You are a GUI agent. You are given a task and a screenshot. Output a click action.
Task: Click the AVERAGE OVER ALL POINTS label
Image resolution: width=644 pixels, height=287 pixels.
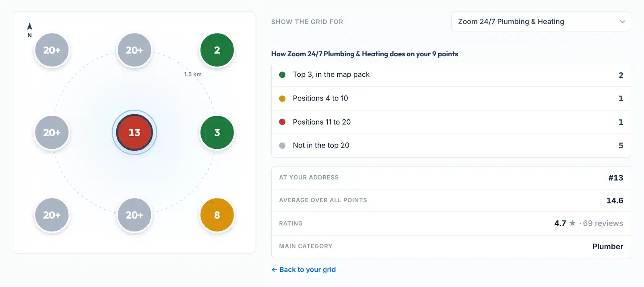323,200
